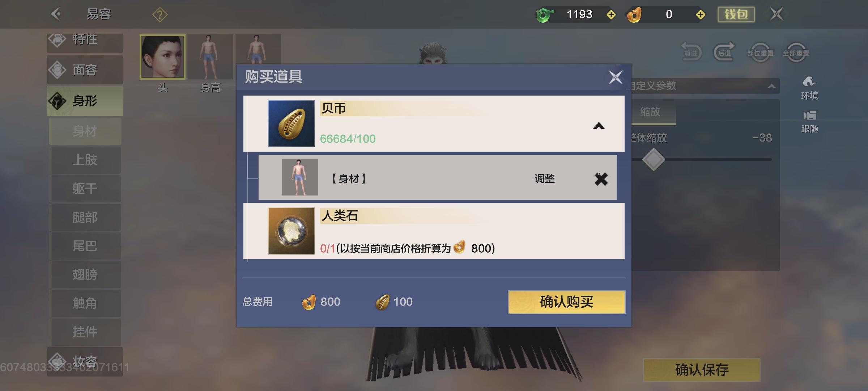Click the 整体缩放 slider handle
The height and width of the screenshot is (391, 868).
point(653,160)
